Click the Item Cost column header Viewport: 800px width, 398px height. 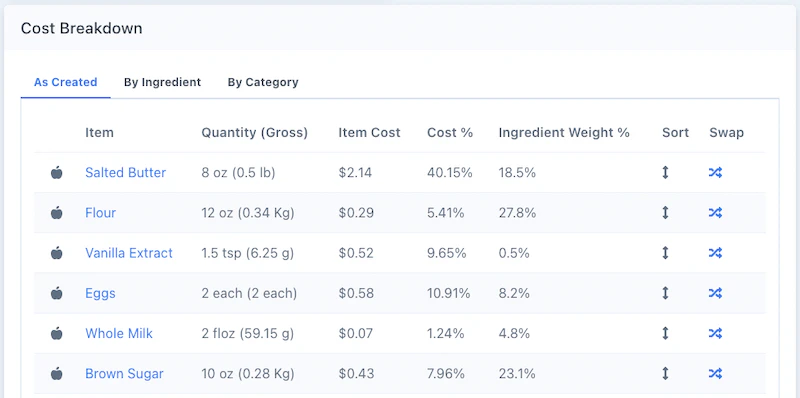[369, 133]
